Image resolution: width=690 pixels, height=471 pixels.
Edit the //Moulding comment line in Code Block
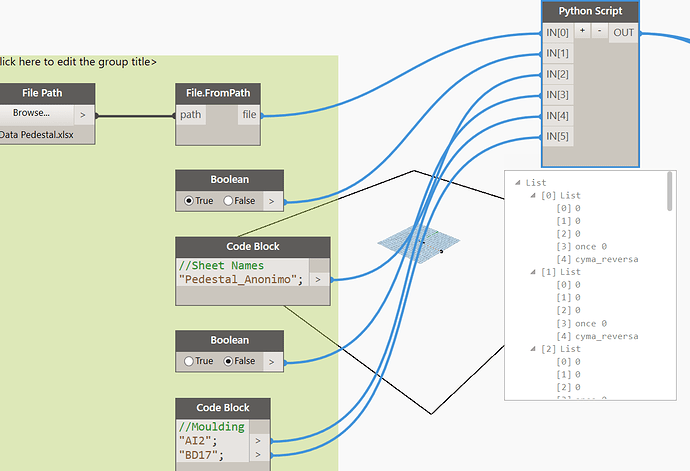(x=212, y=427)
